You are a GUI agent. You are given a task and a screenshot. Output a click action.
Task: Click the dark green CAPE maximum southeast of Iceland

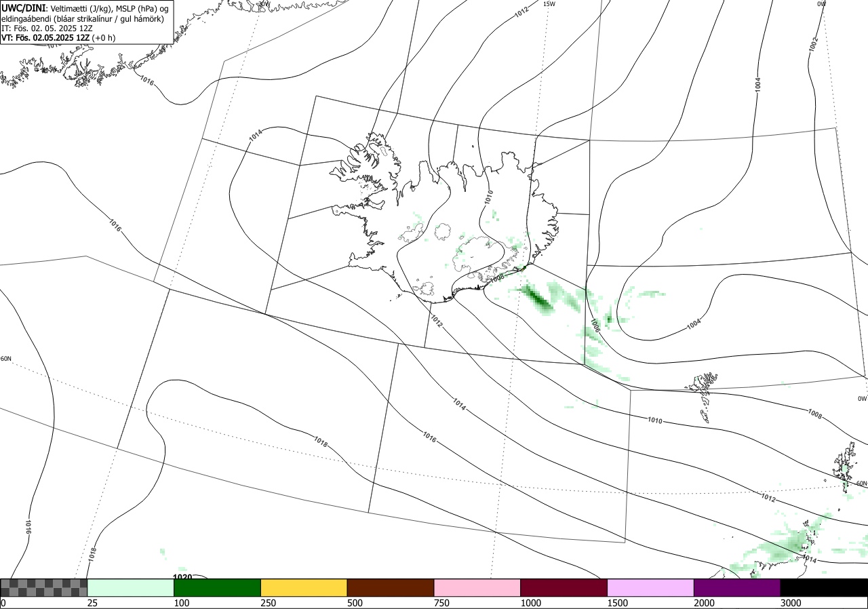point(537,297)
